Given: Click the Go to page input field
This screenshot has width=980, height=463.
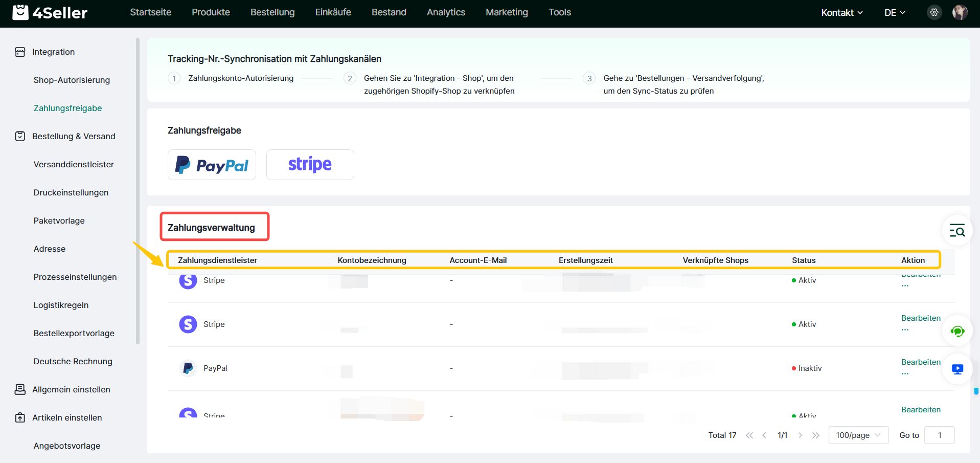Looking at the screenshot, I should click(939, 435).
